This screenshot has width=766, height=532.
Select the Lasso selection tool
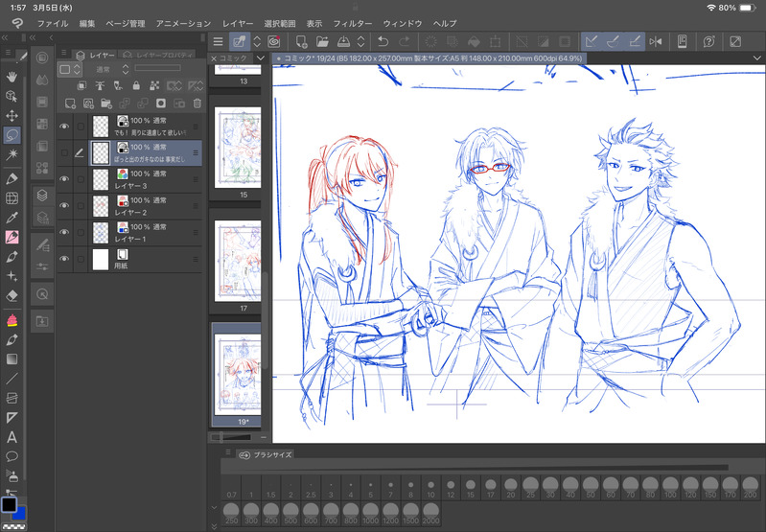pyautogui.click(x=12, y=135)
